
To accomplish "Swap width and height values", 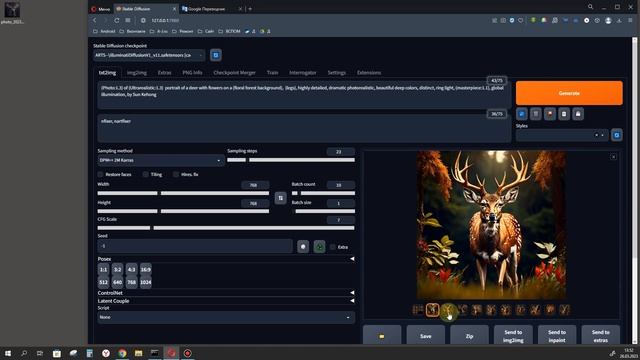I will coord(280,198).
